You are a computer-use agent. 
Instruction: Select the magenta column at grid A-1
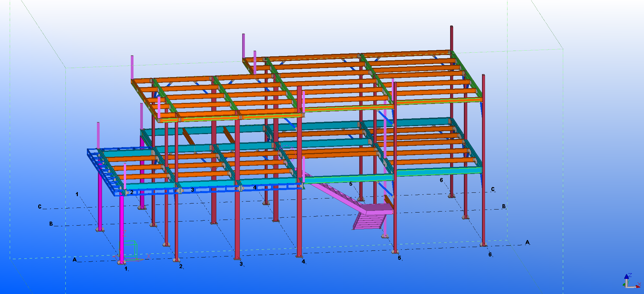coord(121,228)
